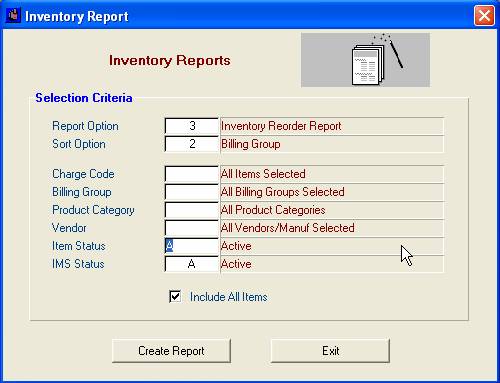Click the Charge Code input field
The width and height of the screenshot is (500, 383).
pyautogui.click(x=192, y=174)
